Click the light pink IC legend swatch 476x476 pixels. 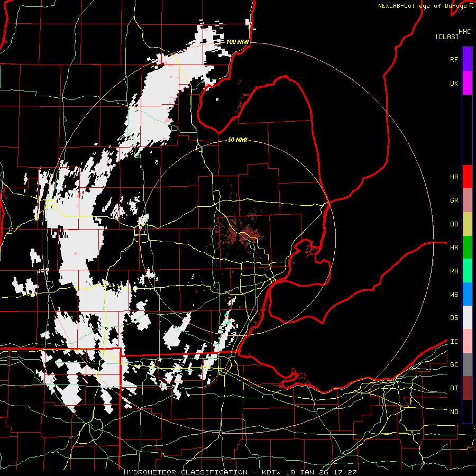[x=467, y=341]
